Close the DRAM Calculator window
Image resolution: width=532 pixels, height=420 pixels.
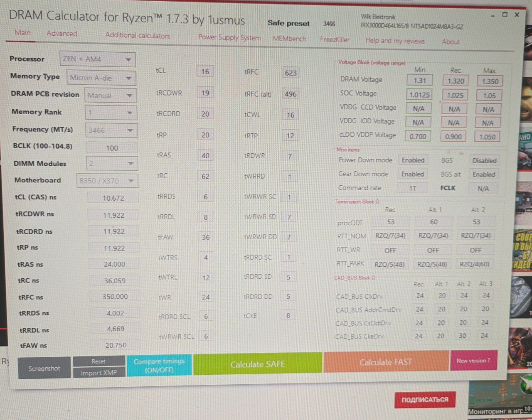[517, 15]
